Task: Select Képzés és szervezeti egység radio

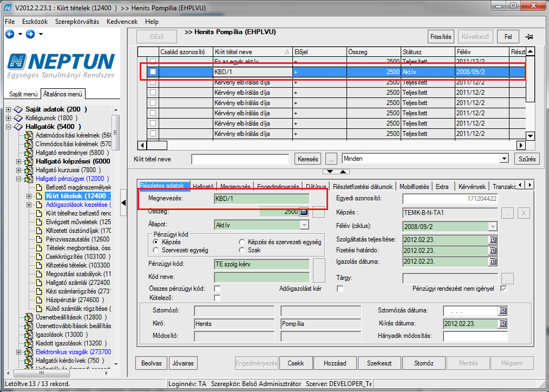Action: point(242,242)
